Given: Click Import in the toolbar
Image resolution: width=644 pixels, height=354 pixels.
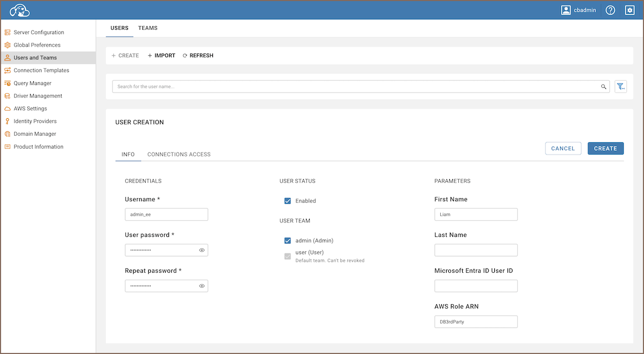Looking at the screenshot, I should (162, 56).
